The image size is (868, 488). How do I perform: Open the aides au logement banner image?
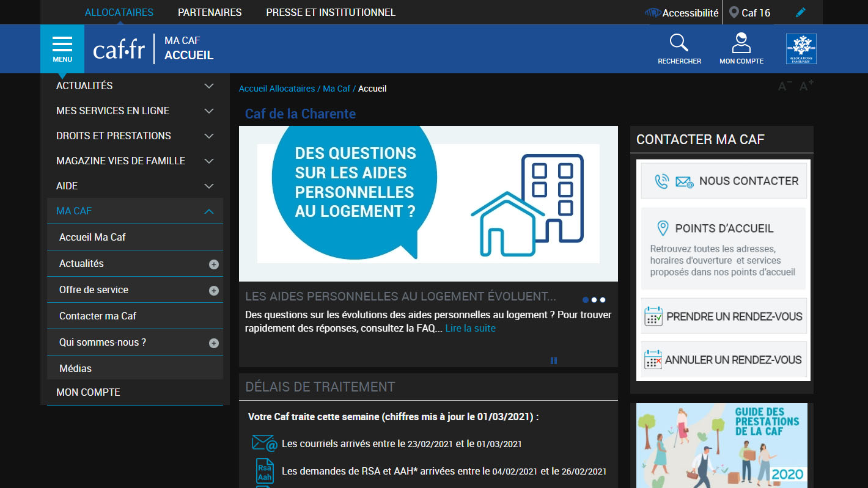coord(428,203)
